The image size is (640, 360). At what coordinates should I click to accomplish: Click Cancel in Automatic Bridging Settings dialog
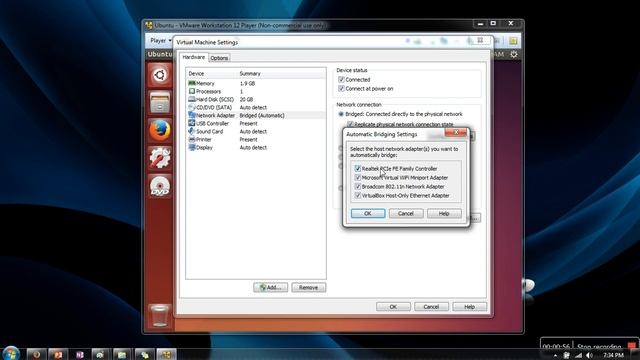click(406, 213)
